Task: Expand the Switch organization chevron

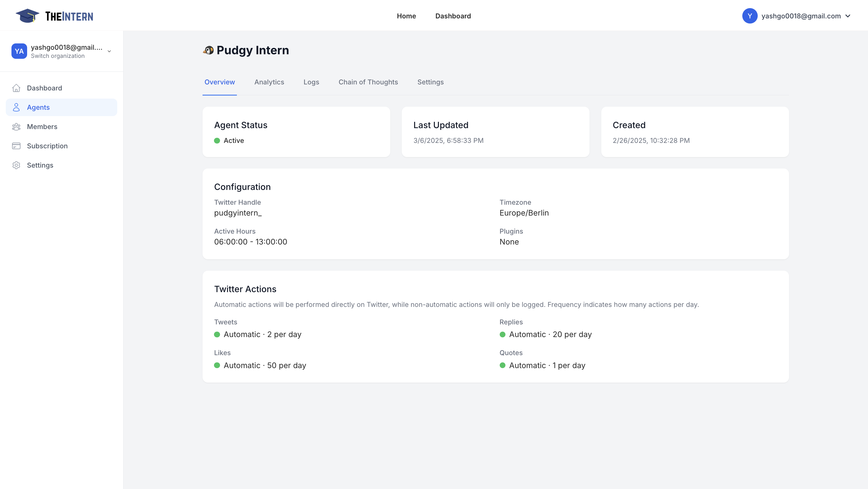Action: (x=109, y=51)
